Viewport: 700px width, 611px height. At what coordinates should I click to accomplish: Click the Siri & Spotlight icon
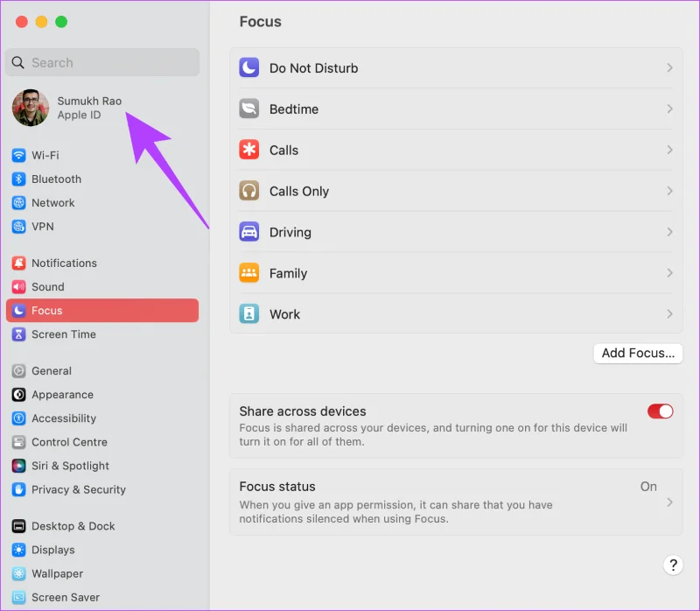pyautogui.click(x=18, y=466)
